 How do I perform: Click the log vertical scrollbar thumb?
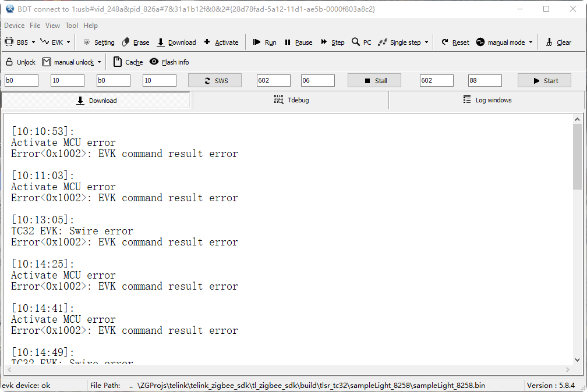[x=577, y=156]
